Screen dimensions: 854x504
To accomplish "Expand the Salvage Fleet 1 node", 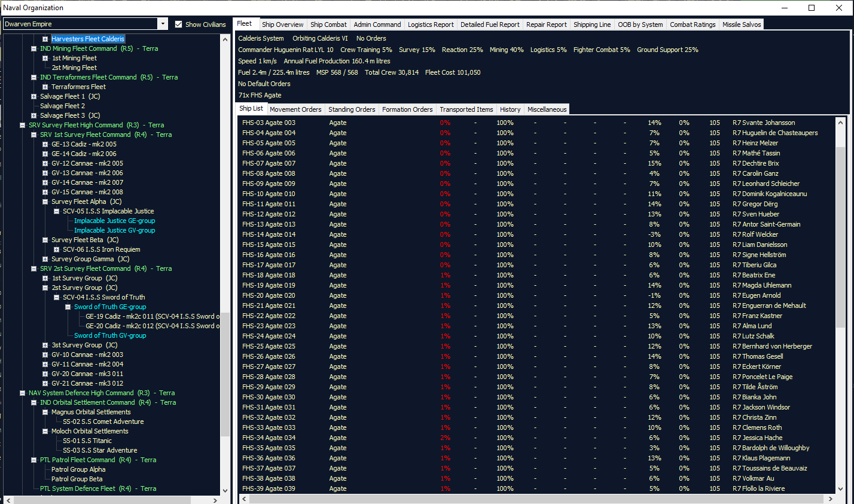I will tap(33, 96).
